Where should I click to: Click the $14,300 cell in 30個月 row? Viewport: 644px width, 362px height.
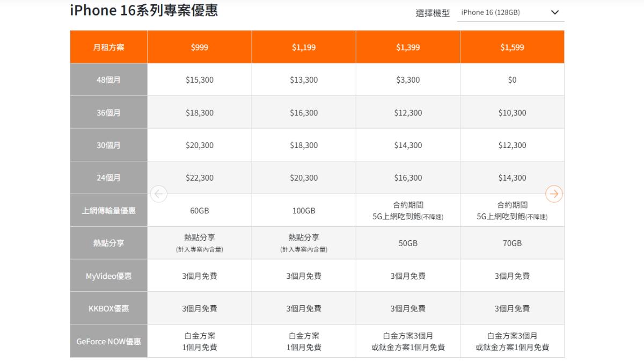pos(408,145)
